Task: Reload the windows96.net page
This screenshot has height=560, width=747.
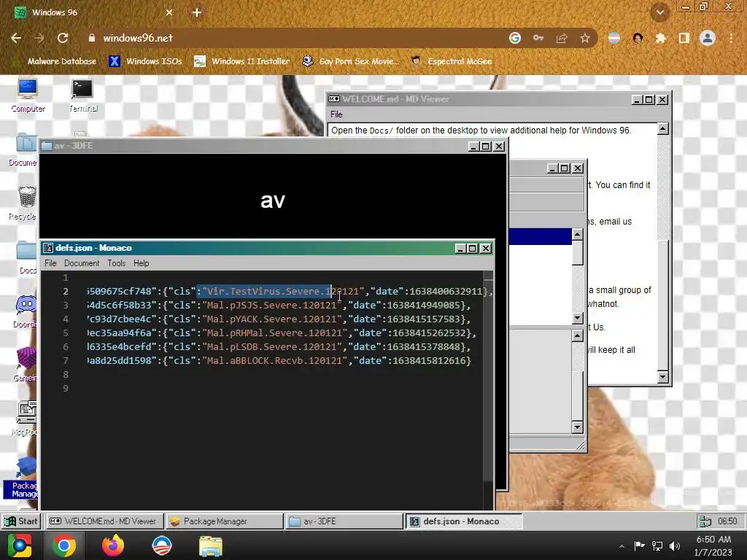Action: (63, 38)
